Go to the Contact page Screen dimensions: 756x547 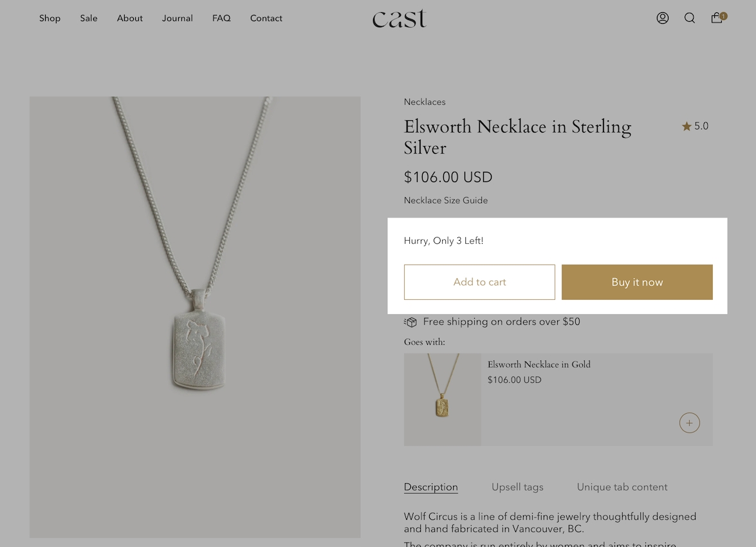coord(266,18)
